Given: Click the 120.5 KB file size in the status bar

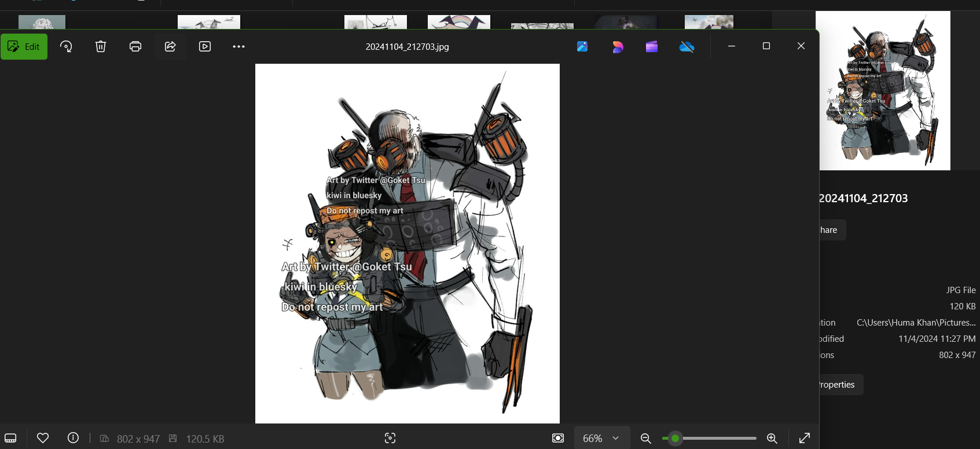Looking at the screenshot, I should [x=205, y=439].
